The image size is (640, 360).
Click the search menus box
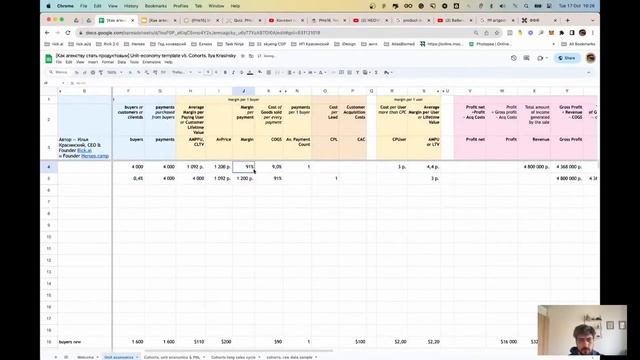coord(59,72)
